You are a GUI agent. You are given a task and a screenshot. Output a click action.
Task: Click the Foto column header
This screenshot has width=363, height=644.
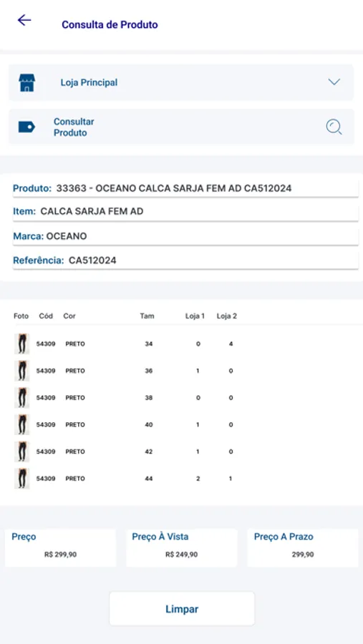tap(21, 316)
